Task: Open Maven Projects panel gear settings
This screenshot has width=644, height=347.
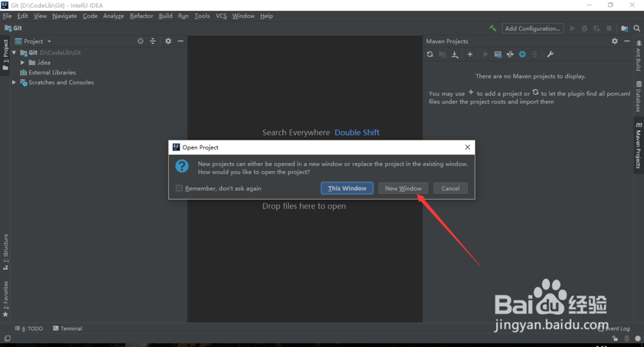Action: tap(614, 41)
